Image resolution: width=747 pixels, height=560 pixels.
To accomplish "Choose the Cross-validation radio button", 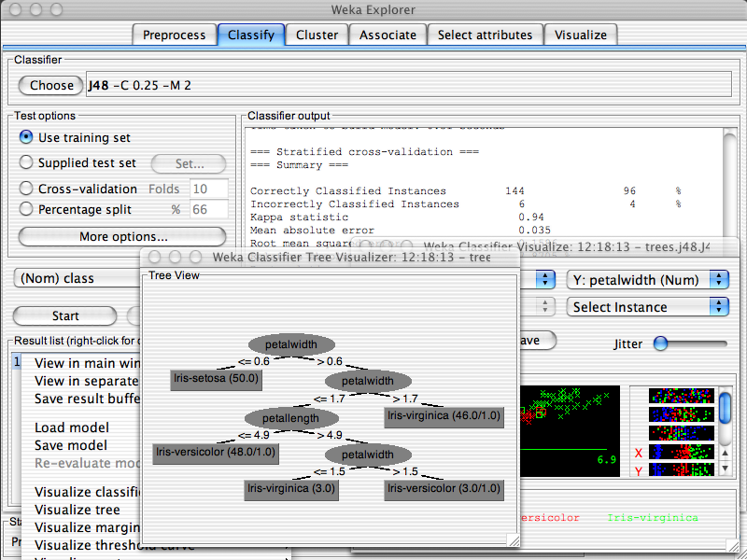I will (x=26, y=189).
